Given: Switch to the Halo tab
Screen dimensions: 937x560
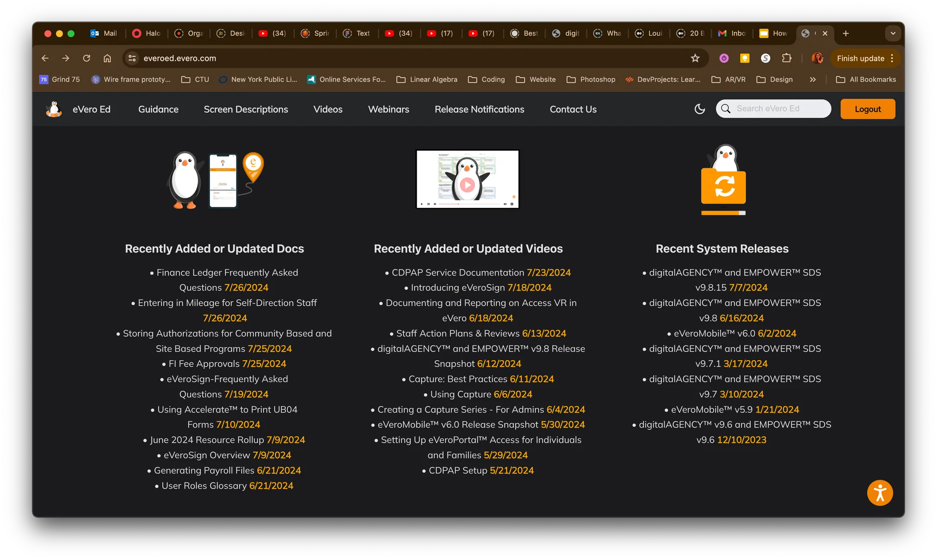Looking at the screenshot, I should 147,33.
